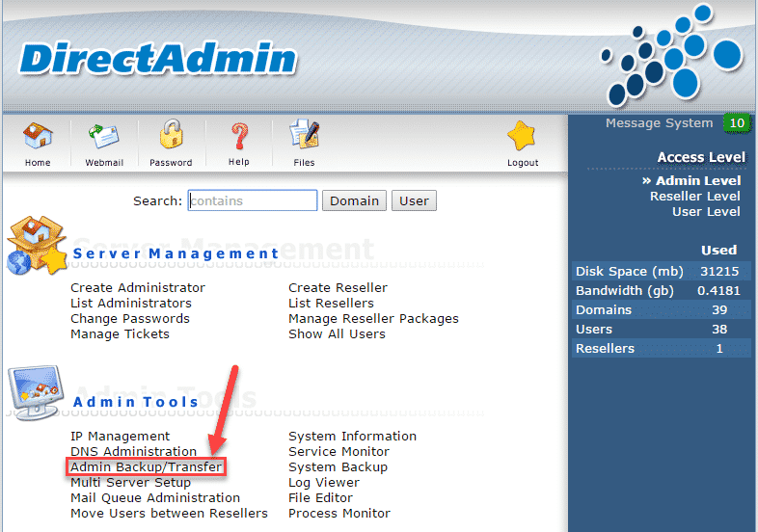Open Change Passwords
Viewport: 758px width, 532px height.
(x=130, y=318)
